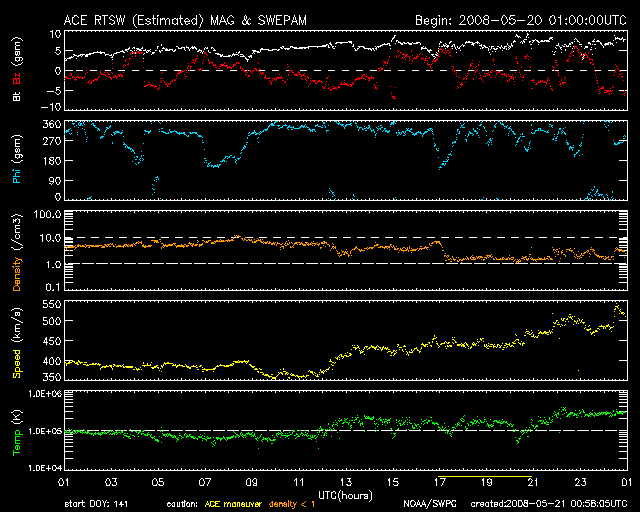Click the '350' value on the Speed axis
640x512 pixels.
pos(51,377)
